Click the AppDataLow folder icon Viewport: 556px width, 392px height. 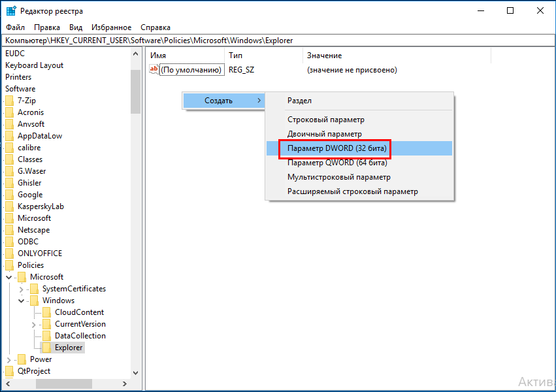coord(10,136)
